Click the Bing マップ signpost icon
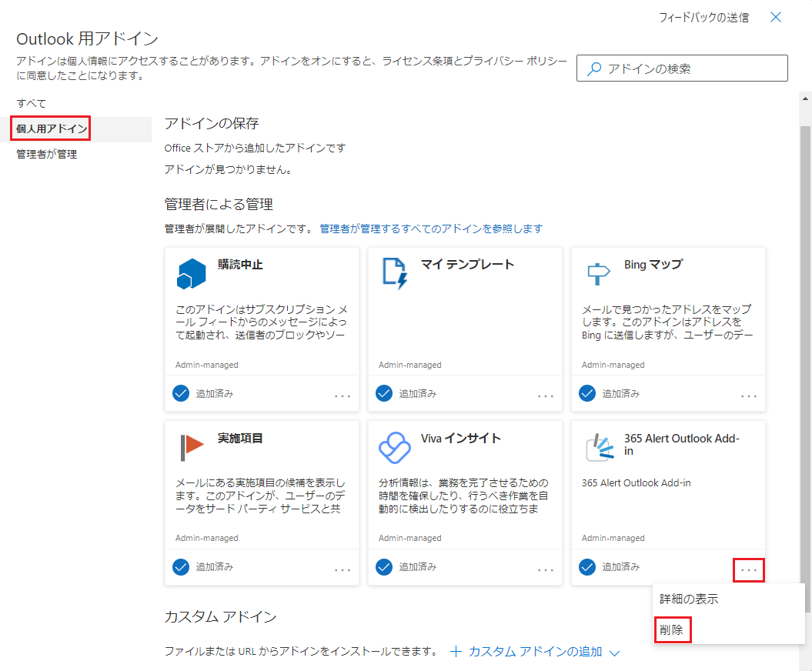The width and height of the screenshot is (812, 671). [x=597, y=273]
